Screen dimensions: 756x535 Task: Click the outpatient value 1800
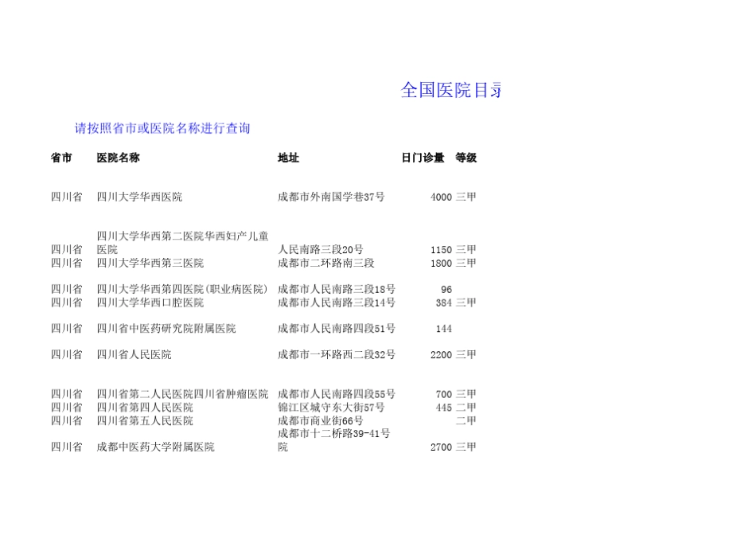[441, 264]
